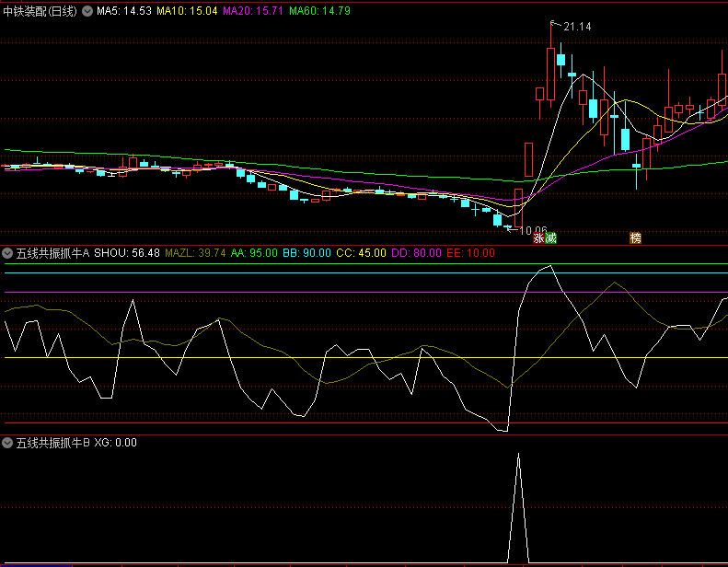
Task: Expand the 五线共振抓牛A indicator dropdown arrow
Action: (x=7, y=252)
